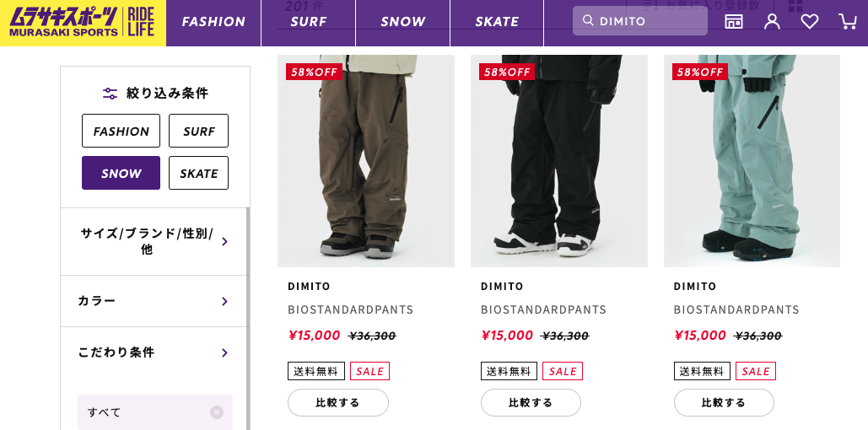
Task: Open the SKATE menu in top navigation
Action: (497, 22)
